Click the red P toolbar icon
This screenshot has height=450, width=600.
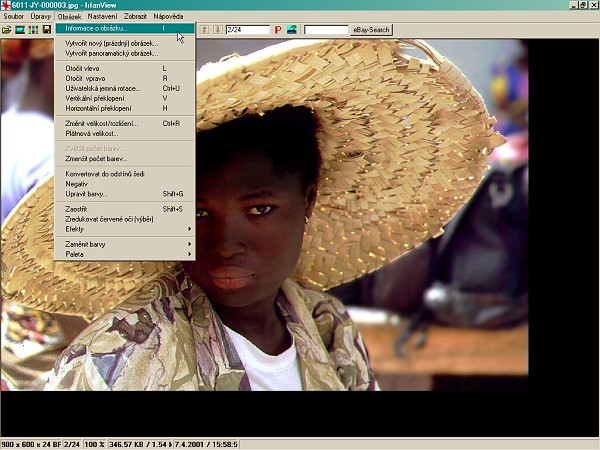coord(278,30)
